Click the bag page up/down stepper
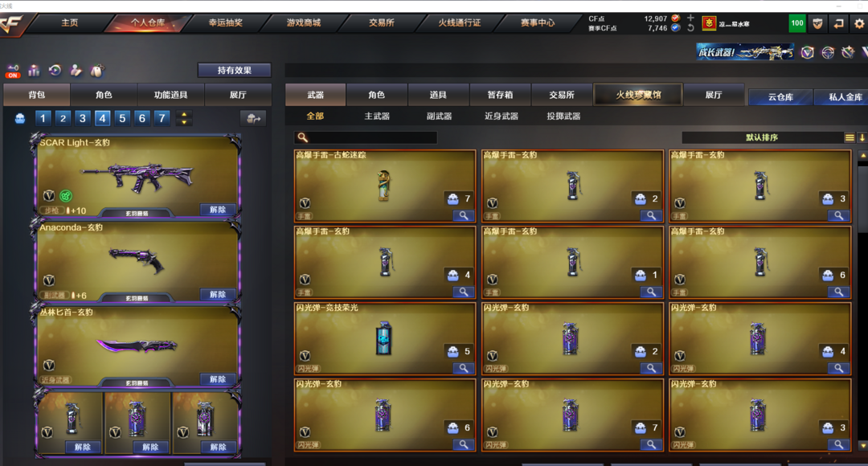Image resolution: width=868 pixels, height=466 pixels. pyautogui.click(x=184, y=118)
